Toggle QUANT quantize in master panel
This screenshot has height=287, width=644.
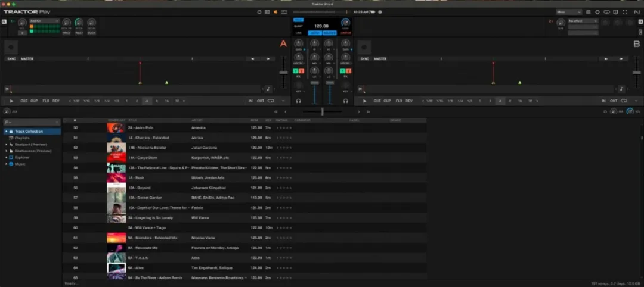pos(298,26)
